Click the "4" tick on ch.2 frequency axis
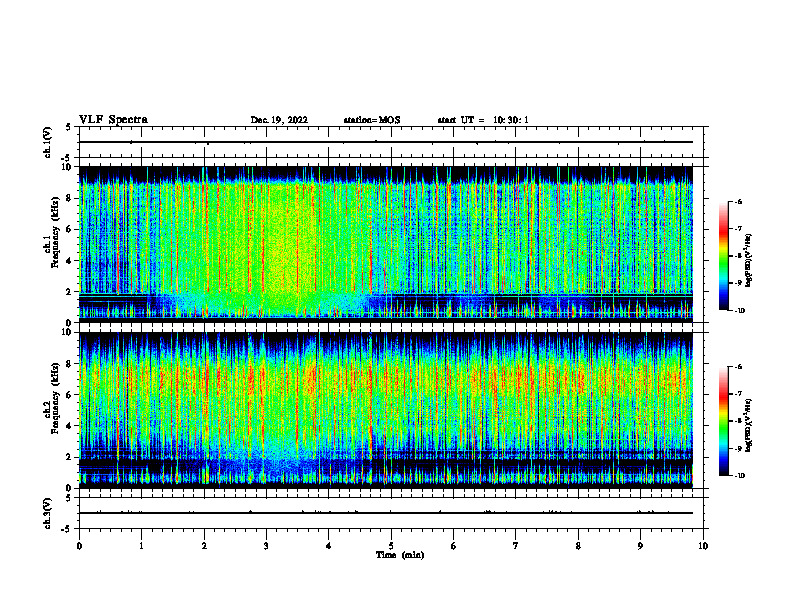The height and width of the screenshot is (612, 792). 70,426
